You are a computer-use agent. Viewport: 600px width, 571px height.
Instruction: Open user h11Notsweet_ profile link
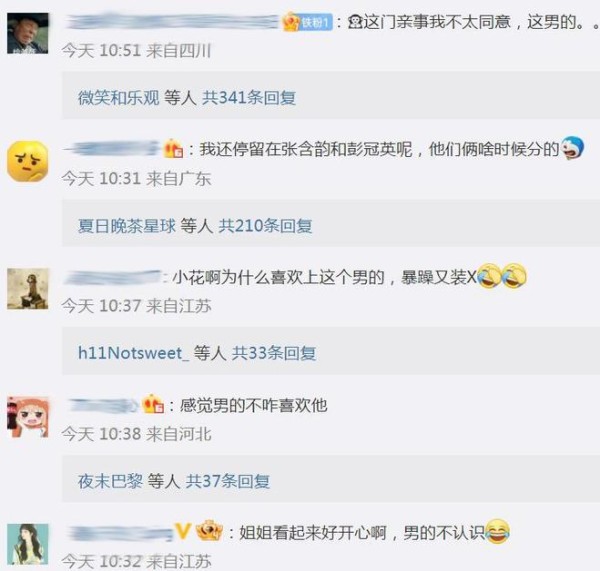point(133,353)
